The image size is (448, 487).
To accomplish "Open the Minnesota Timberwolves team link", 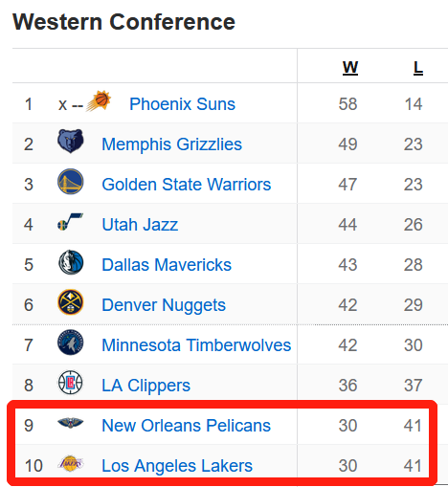I will (196, 345).
